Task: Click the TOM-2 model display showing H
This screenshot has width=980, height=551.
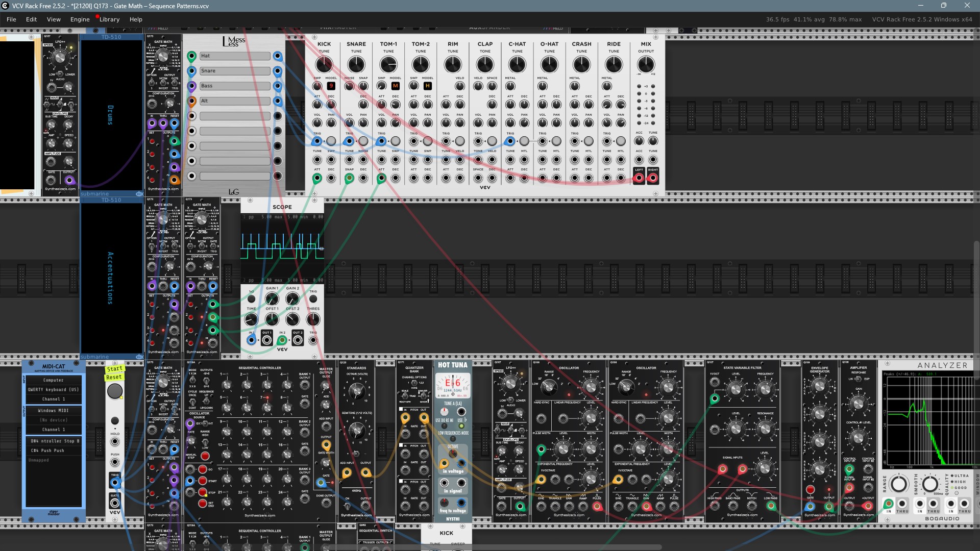Action: point(427,86)
